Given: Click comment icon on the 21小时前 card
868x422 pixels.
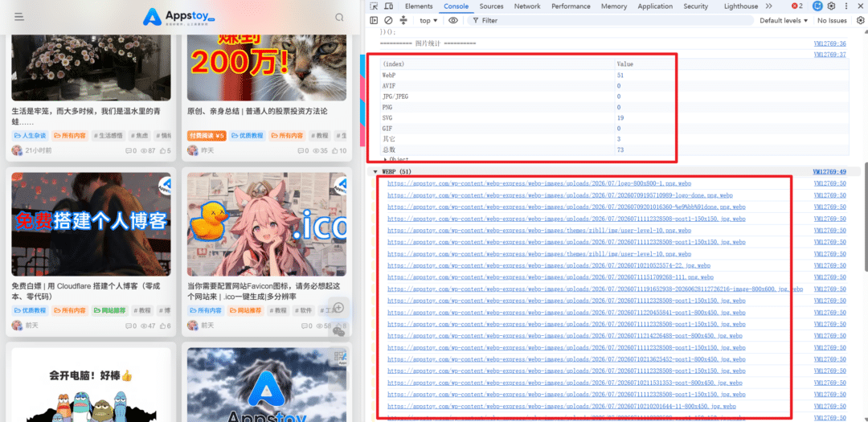Looking at the screenshot, I should [129, 150].
